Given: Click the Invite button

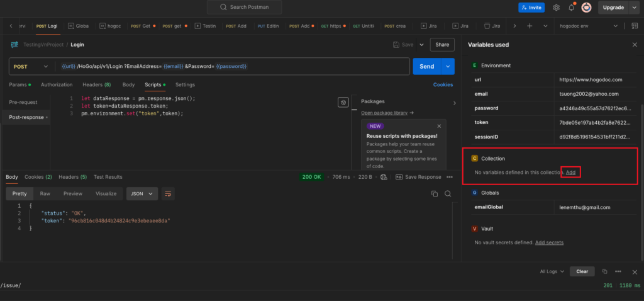Looking at the screenshot, I should point(531,8).
